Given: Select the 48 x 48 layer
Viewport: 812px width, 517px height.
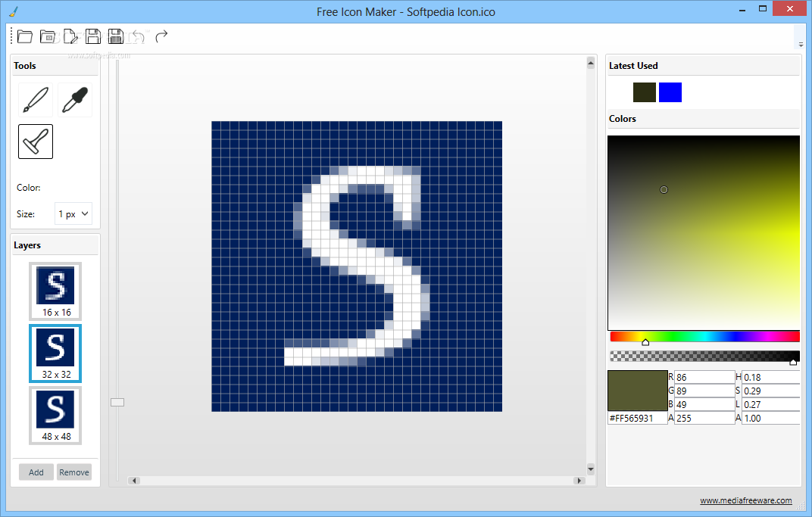Looking at the screenshot, I should pyautogui.click(x=55, y=415).
